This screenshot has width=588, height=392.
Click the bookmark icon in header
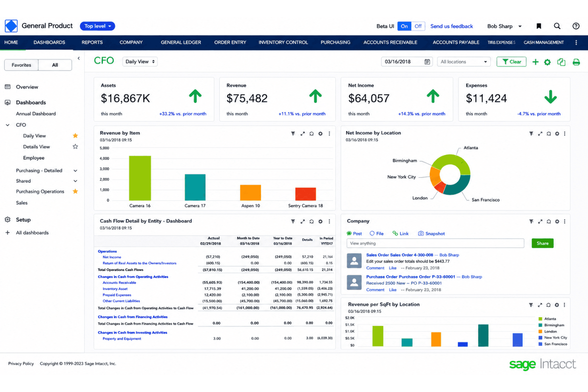539,26
